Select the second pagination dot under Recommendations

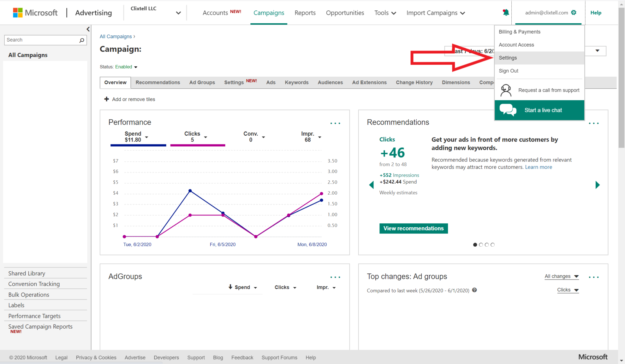tap(481, 244)
